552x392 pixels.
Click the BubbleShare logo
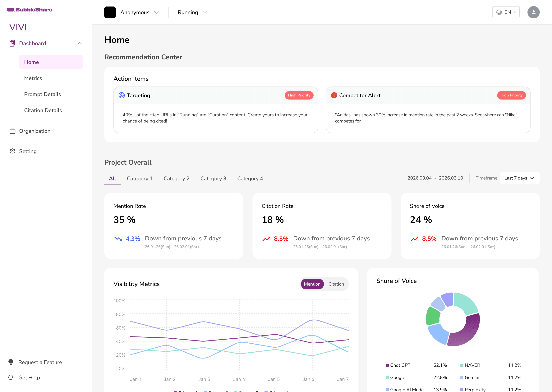click(x=30, y=10)
